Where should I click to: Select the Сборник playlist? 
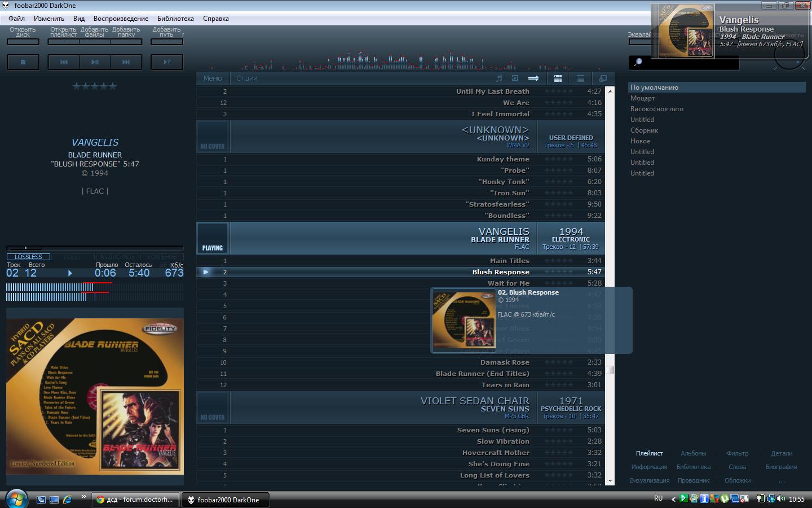click(717, 130)
